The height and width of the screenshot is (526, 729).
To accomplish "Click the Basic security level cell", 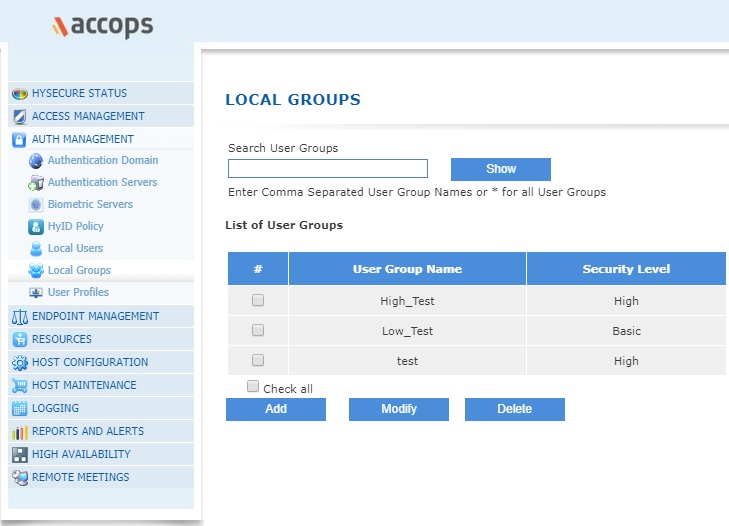I will tap(626, 331).
